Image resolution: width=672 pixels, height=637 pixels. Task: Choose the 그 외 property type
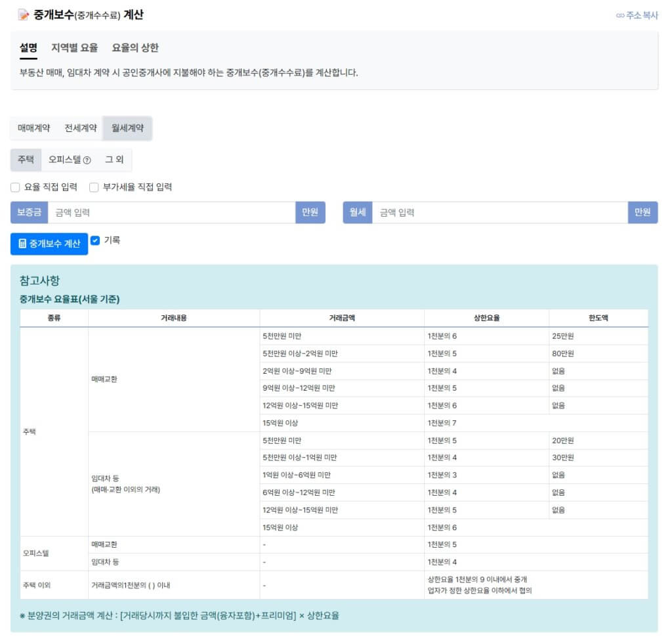tap(114, 160)
